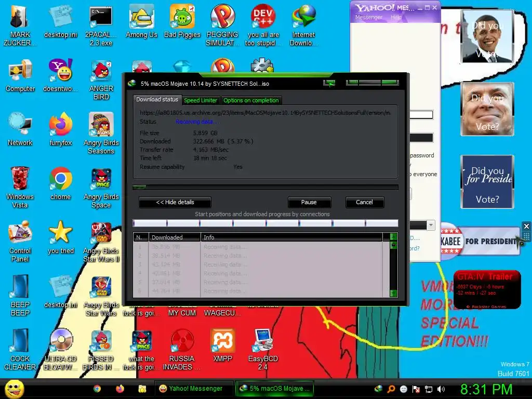Screen dimensions: 532x399
Task: Open the Angry Birds Star Wars II shortcut
Action: 101,241
